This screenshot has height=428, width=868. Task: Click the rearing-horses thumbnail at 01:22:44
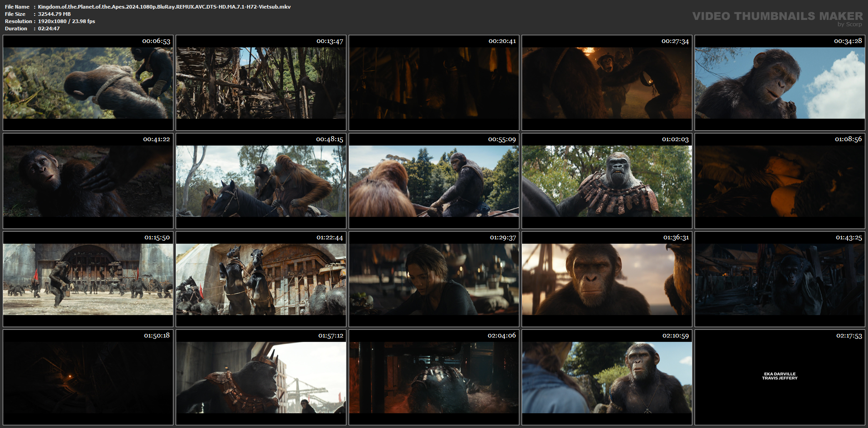click(x=261, y=279)
